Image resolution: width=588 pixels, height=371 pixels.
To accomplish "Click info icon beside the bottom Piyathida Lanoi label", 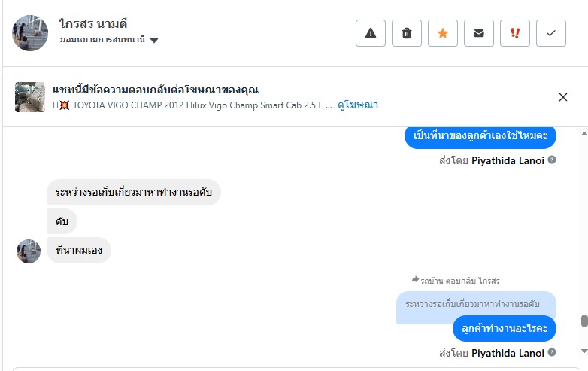I will pyautogui.click(x=552, y=352).
